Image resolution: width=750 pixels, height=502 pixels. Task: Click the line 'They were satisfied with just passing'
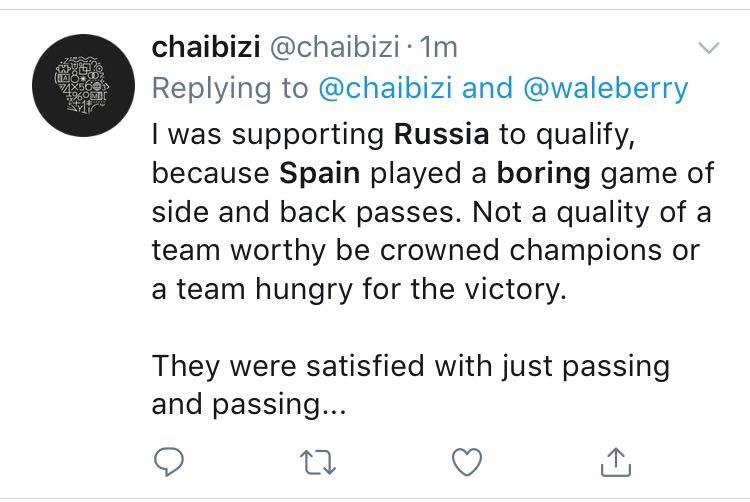[x=410, y=366]
